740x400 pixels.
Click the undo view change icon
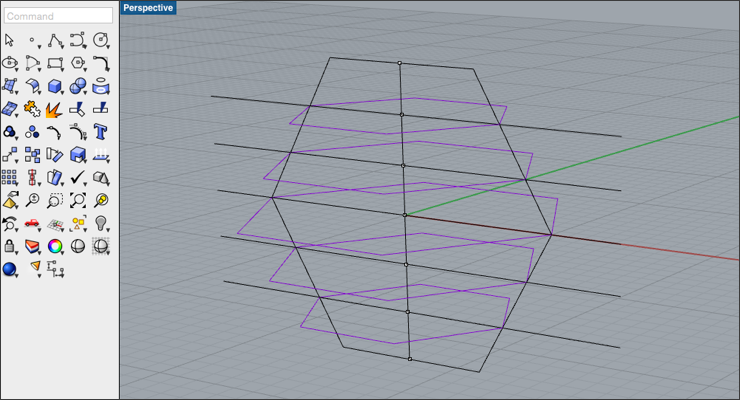pyautogui.click(x=9, y=224)
